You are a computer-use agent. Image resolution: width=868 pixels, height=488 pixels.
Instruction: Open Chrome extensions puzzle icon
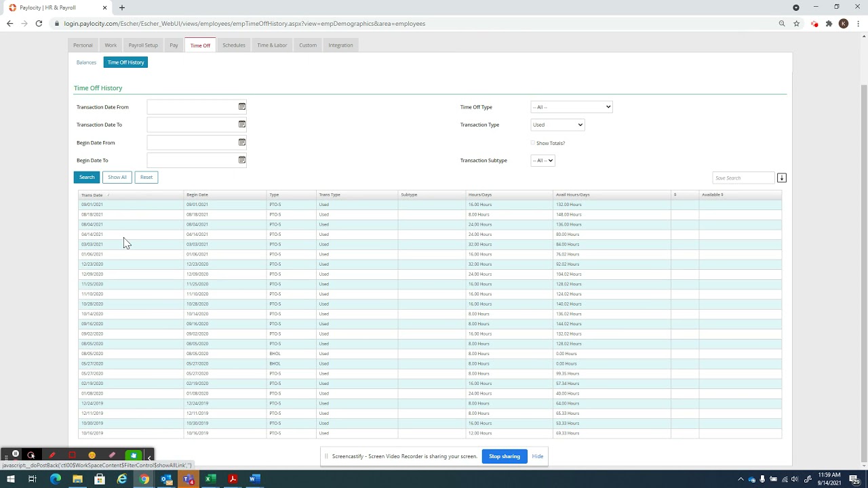pos(829,24)
